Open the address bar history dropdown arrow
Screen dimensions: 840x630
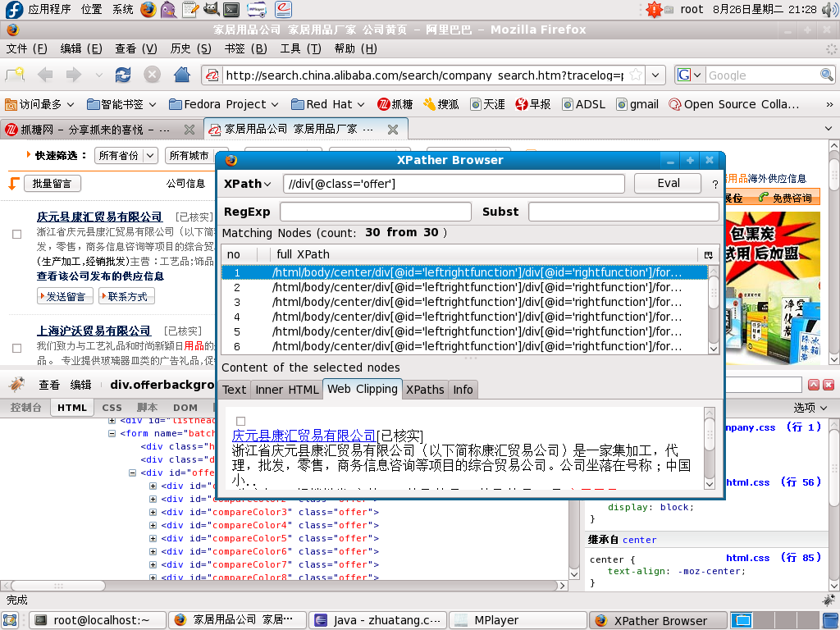(655, 75)
